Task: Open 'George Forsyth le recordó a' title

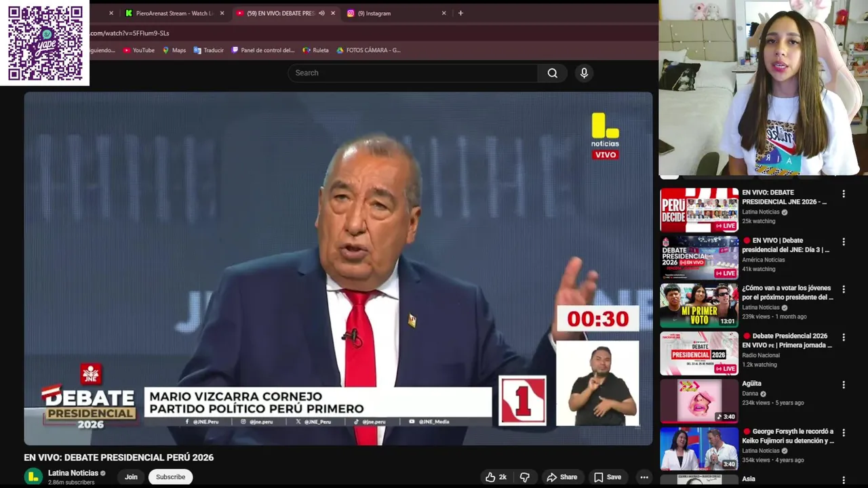Action: pos(788,436)
